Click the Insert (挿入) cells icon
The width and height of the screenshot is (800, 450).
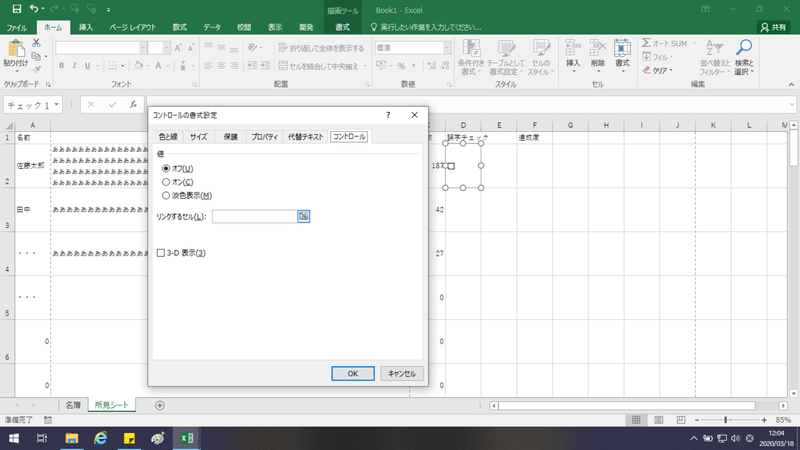click(x=573, y=48)
